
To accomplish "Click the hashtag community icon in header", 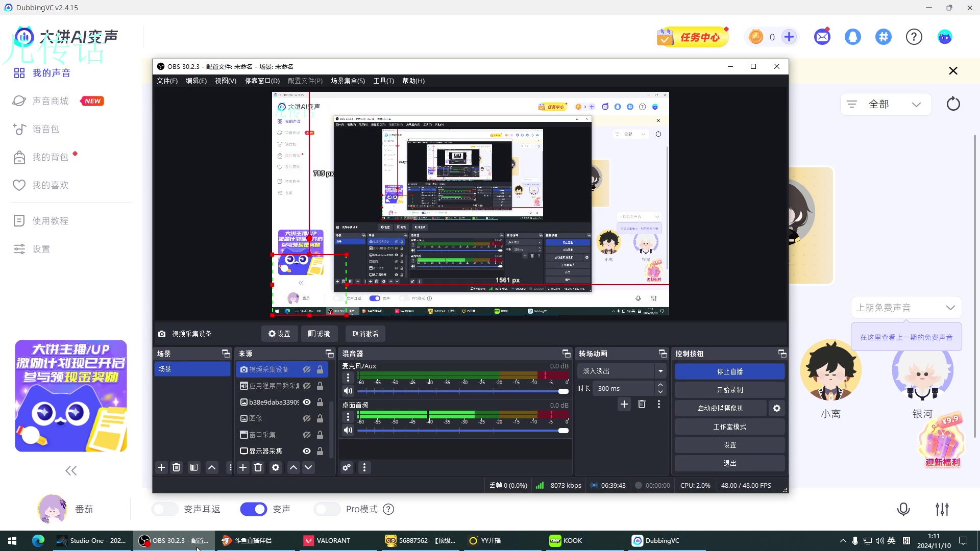I will coord(884,37).
